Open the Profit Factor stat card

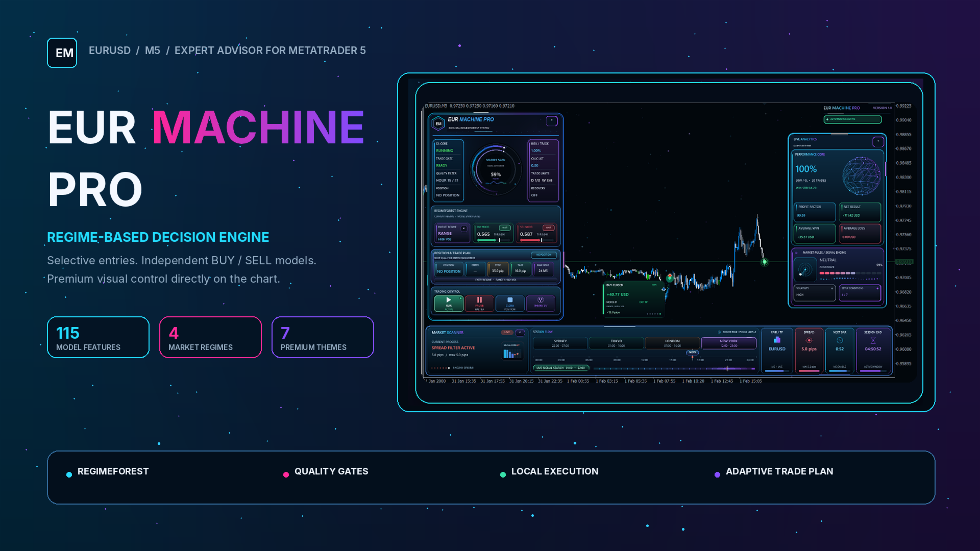[815, 212]
